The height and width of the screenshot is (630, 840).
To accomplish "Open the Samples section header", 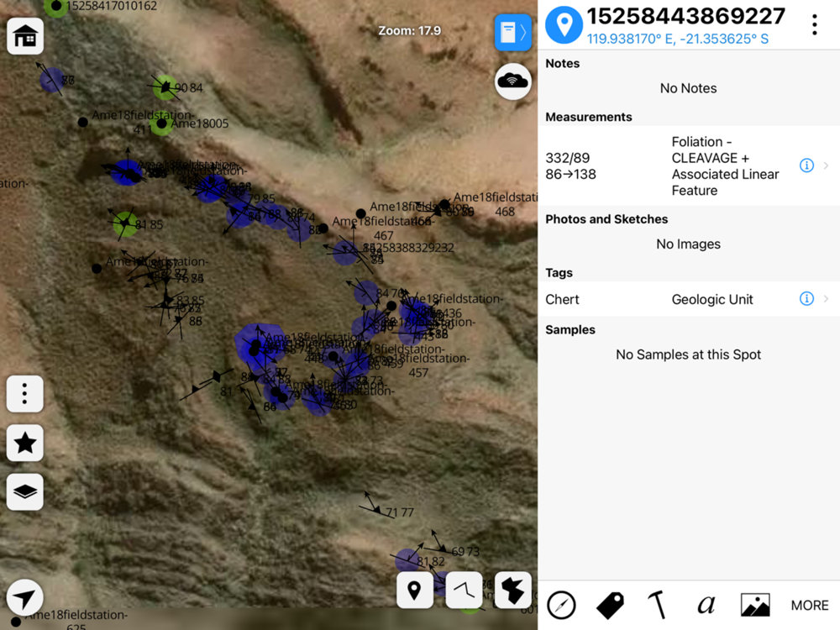I will point(570,329).
